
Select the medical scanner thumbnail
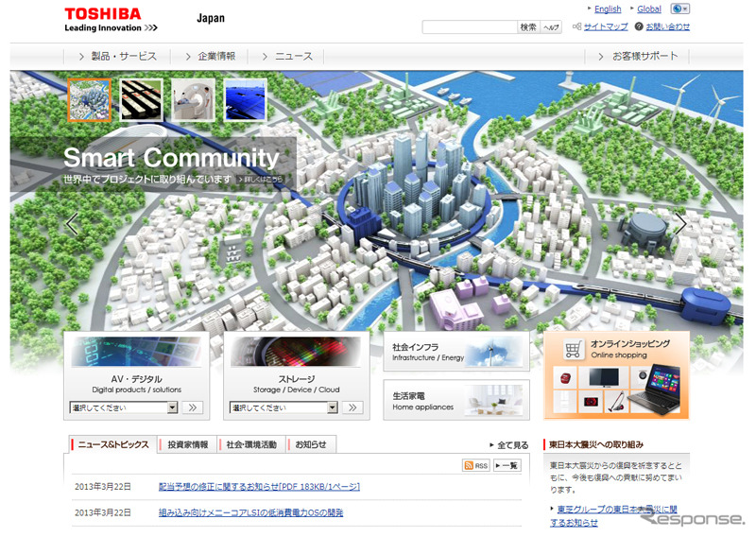(x=193, y=100)
